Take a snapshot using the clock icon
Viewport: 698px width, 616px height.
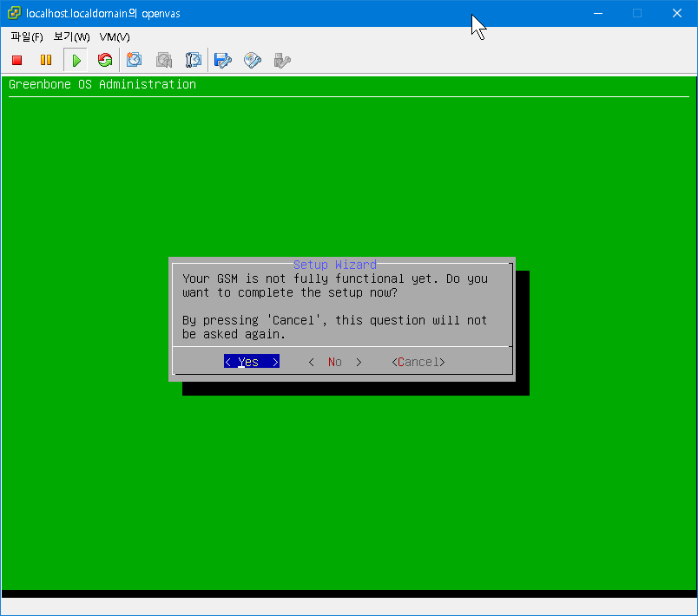(x=134, y=60)
